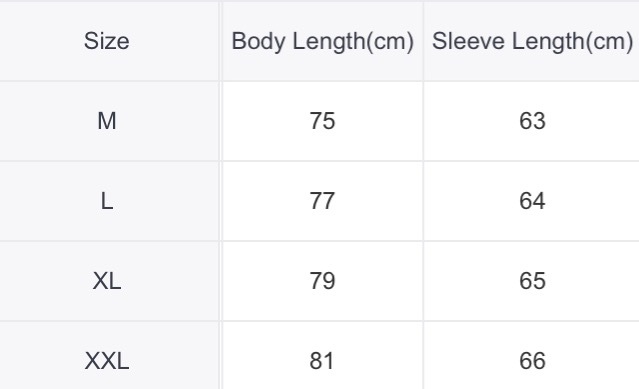
Task: Click sleeve length value 63
Action: [x=532, y=121]
